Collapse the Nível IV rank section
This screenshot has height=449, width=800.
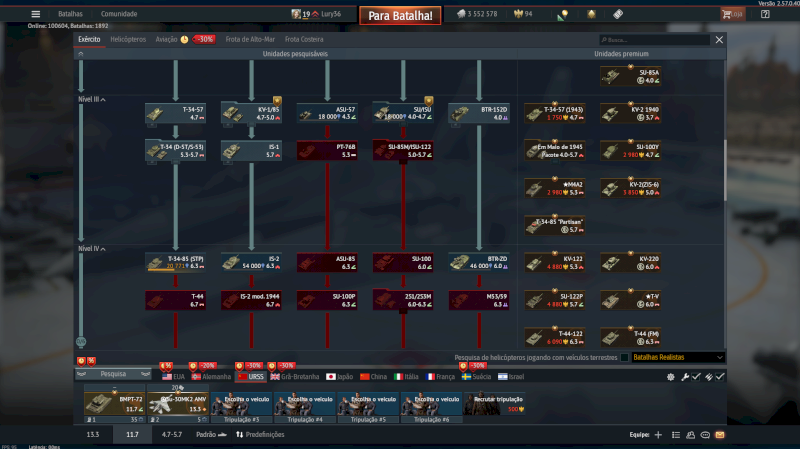92,248
